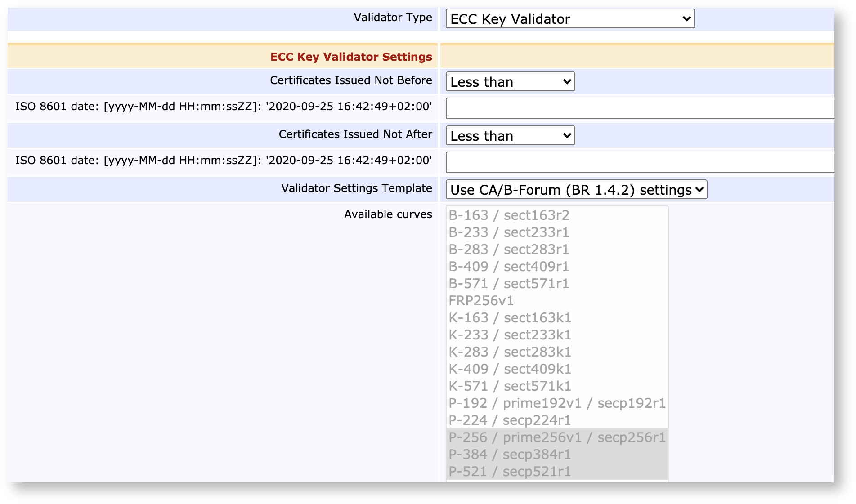Open the Certificates Issued Not Before condition dropdown
Screen dimensions: 856x504
point(510,81)
